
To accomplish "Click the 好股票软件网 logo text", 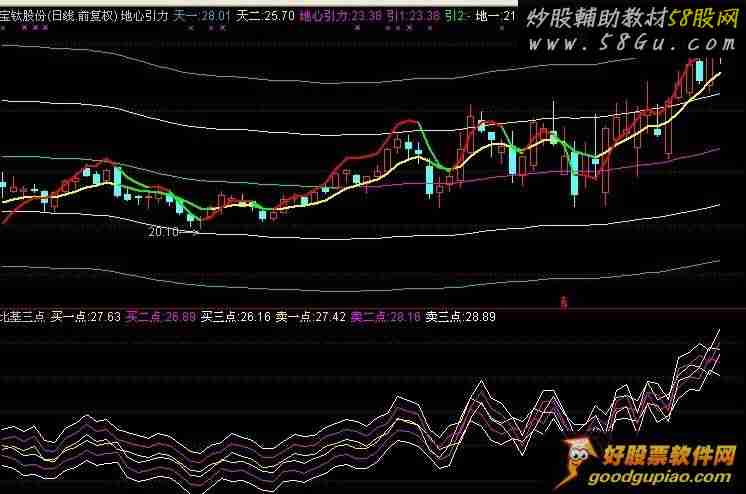I will point(671,456).
